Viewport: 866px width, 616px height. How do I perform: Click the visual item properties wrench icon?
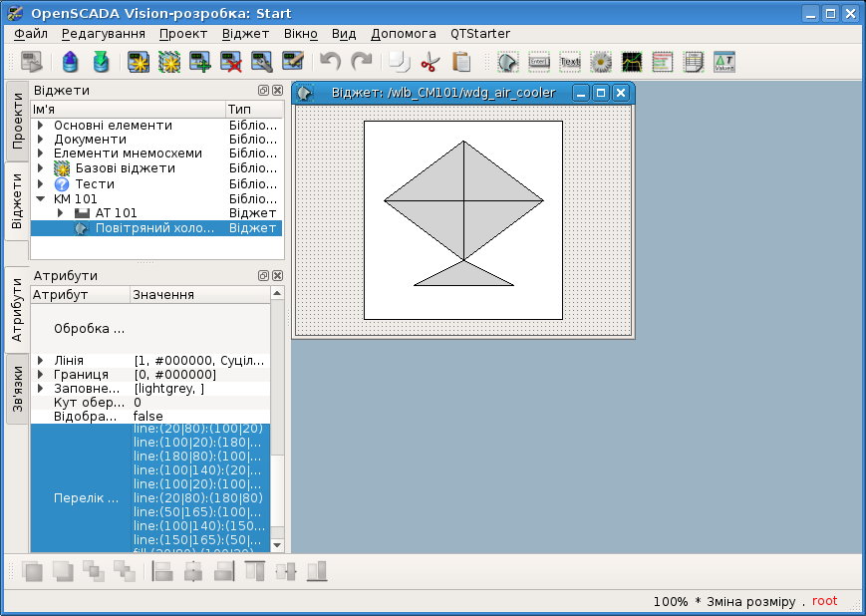click(x=262, y=63)
